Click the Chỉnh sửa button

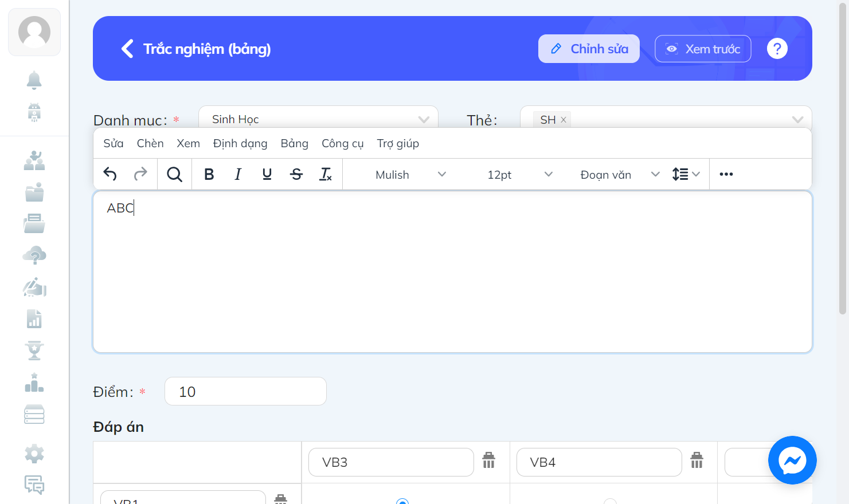589,49
